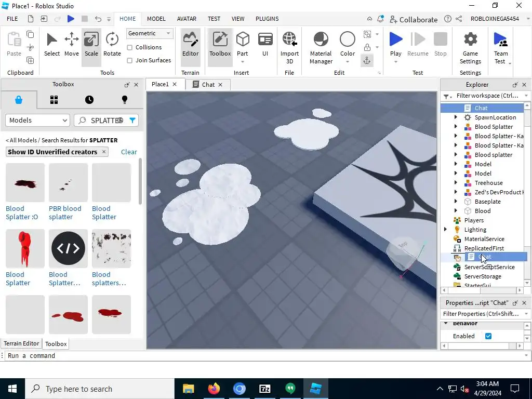This screenshot has width=532, height=399.
Task: Click the Cut scissors icon
Action: click(x=30, y=47)
